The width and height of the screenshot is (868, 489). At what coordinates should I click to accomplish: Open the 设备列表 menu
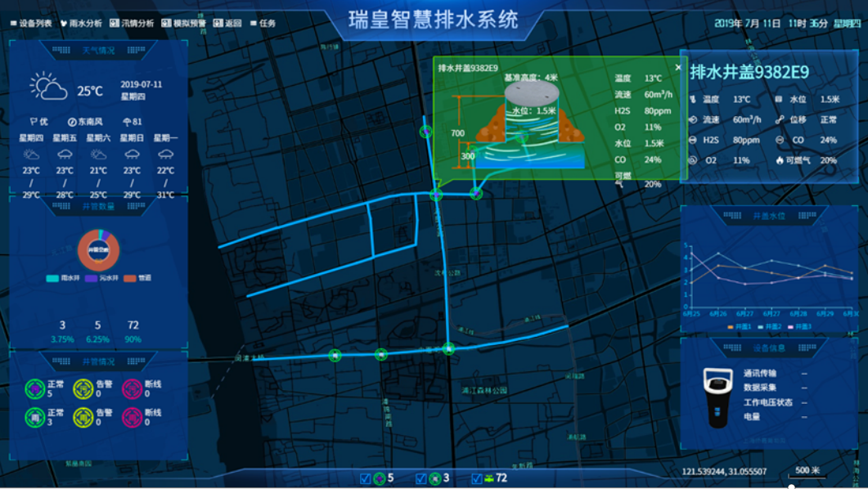pos(31,23)
